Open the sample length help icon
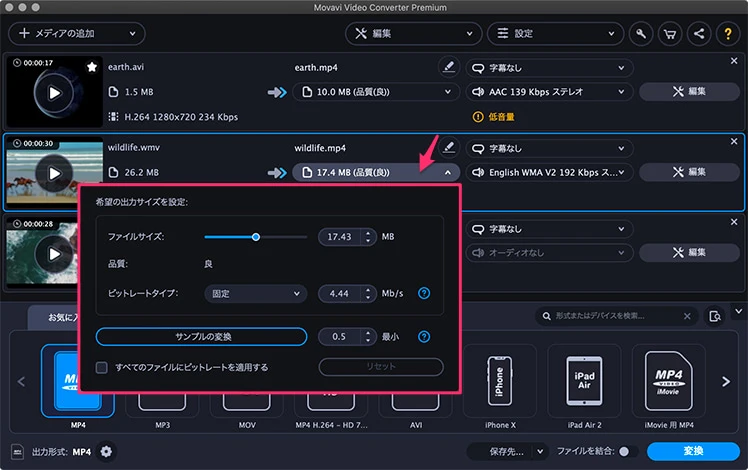The image size is (748, 470). (424, 337)
